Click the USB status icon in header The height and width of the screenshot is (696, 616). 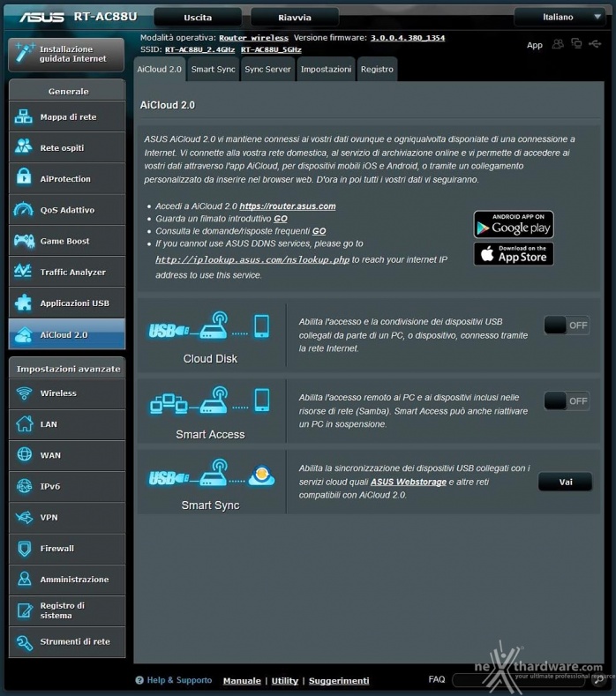[x=595, y=43]
